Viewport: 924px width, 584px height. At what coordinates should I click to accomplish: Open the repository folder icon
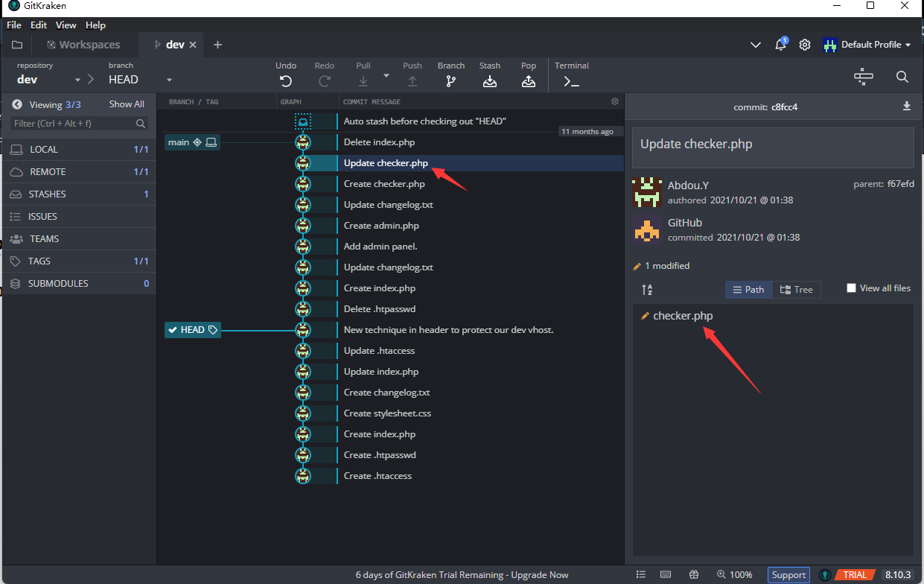point(17,45)
